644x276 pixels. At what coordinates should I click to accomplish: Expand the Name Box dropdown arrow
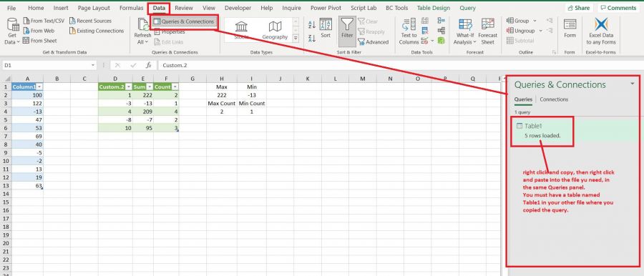pos(93,65)
